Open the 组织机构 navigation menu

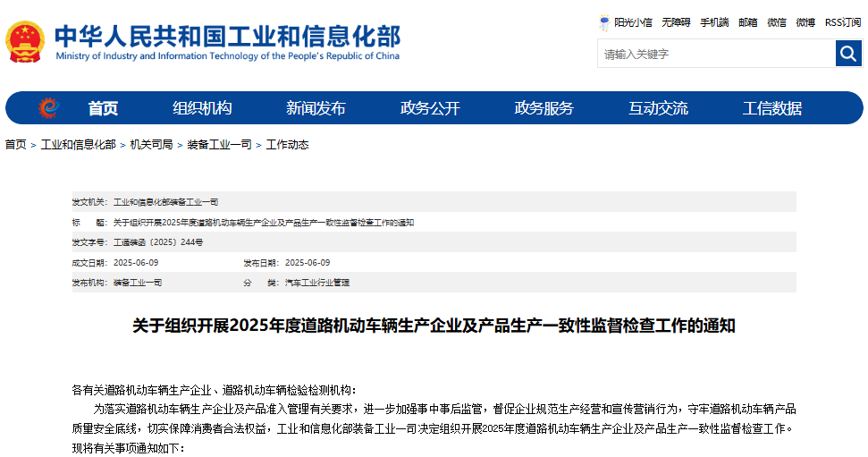[202, 108]
